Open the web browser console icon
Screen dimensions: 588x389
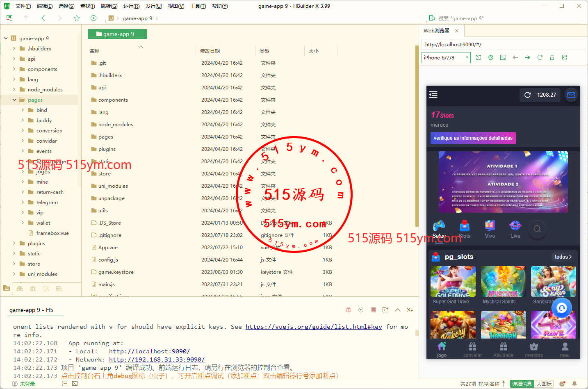point(503,57)
